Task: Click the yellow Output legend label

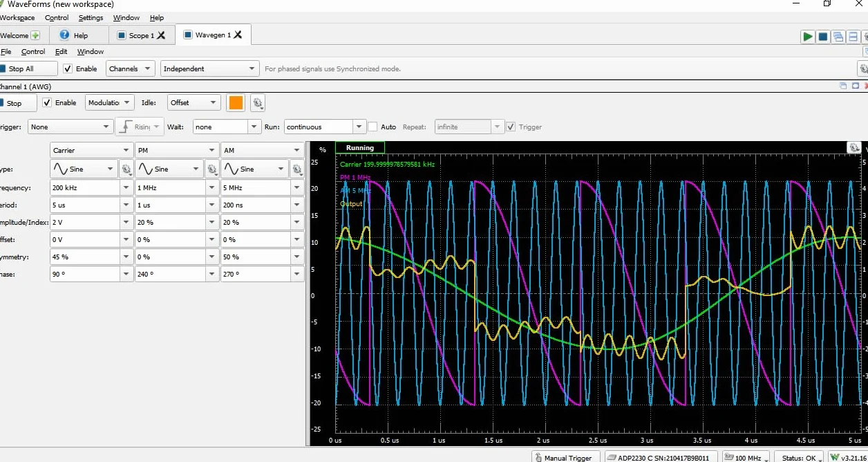Action: coord(351,203)
